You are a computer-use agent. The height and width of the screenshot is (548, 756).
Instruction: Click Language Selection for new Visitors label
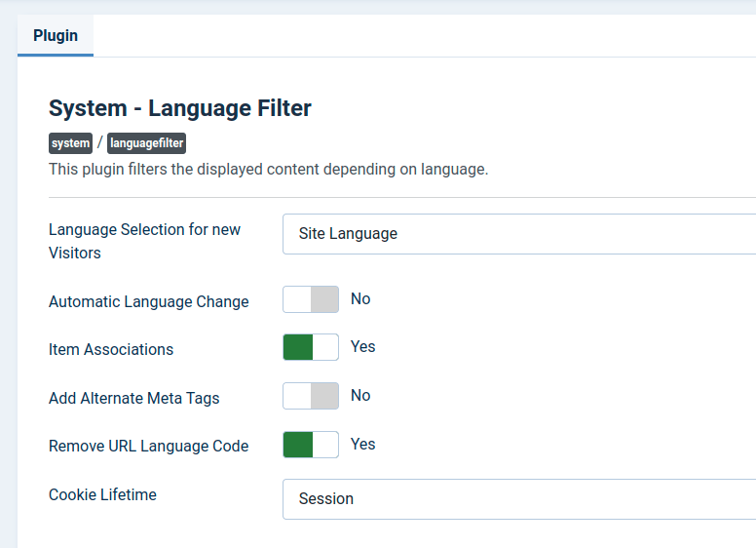(x=144, y=241)
